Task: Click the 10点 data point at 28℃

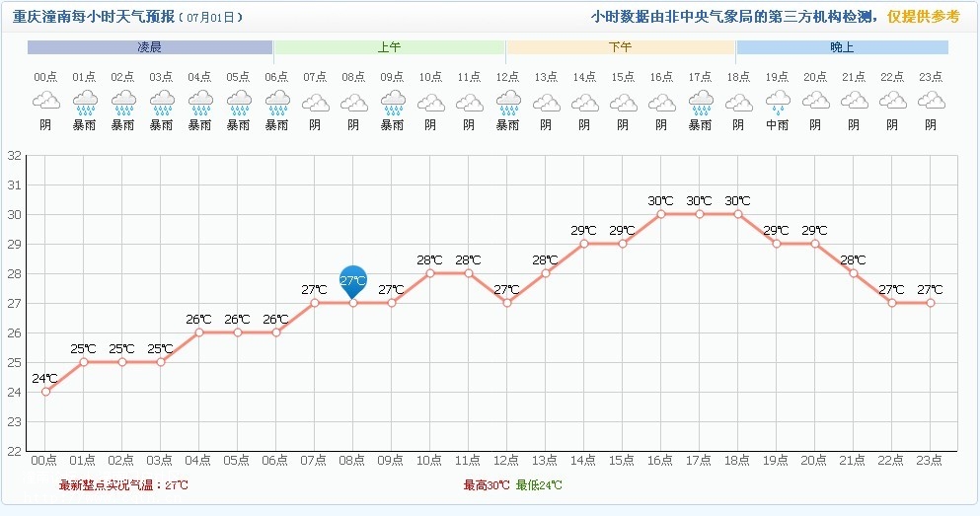Action: pyautogui.click(x=430, y=273)
